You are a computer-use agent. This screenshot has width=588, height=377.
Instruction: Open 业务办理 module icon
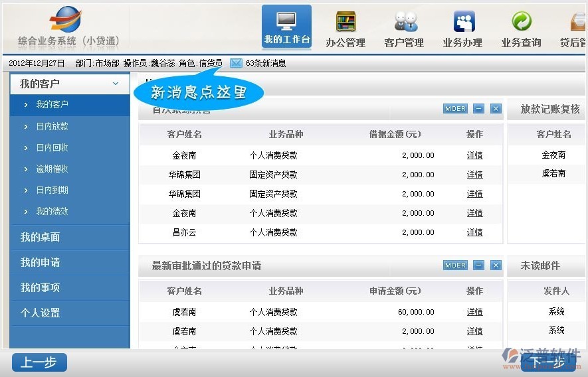[x=464, y=21]
